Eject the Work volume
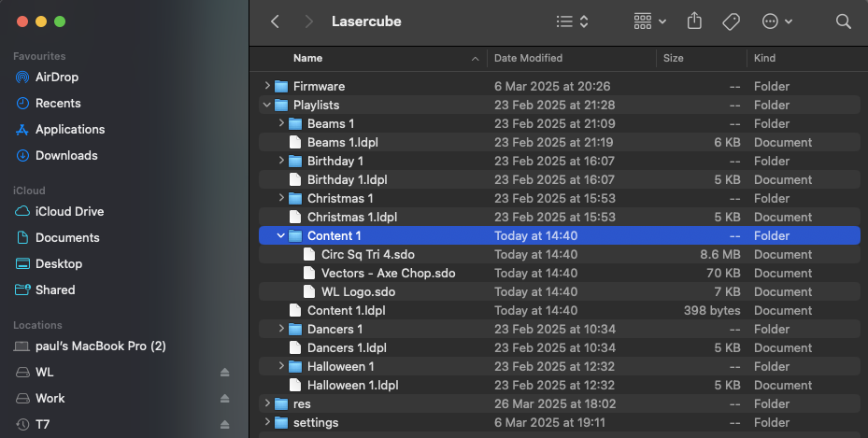 point(224,399)
